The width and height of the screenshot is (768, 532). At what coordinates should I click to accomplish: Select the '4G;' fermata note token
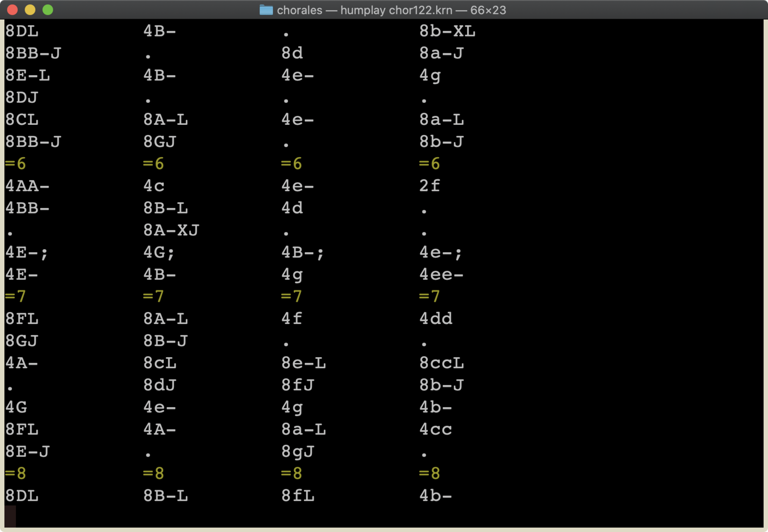click(159, 253)
